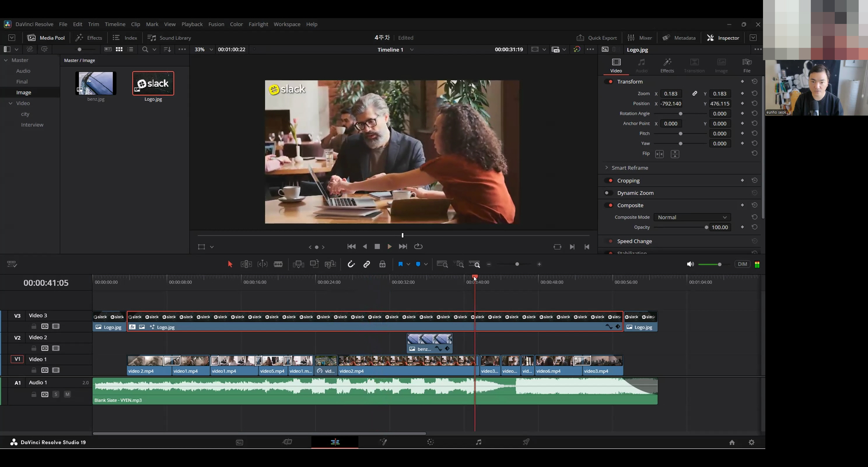
Task: Click the Overwrite Clip icon
Action: tap(314, 264)
